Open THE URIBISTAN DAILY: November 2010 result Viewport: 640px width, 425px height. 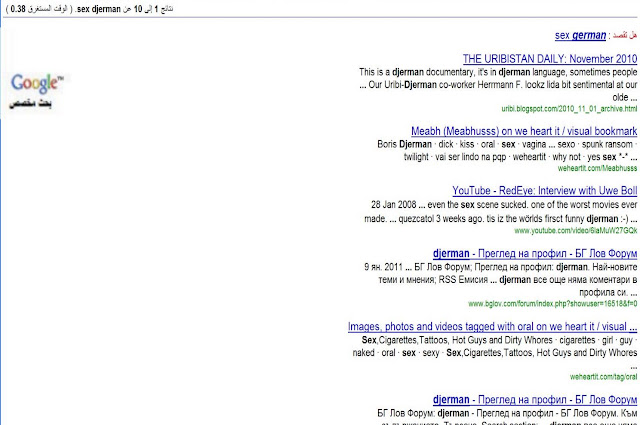coord(550,59)
